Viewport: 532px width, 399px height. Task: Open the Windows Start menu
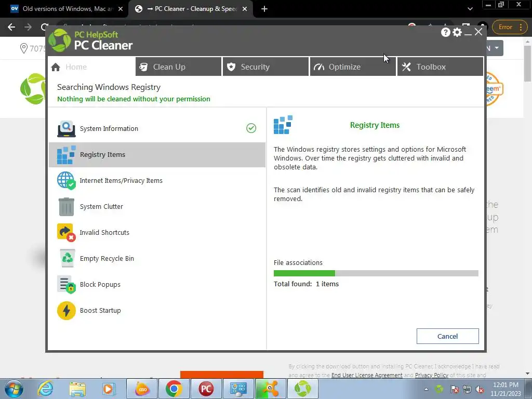click(14, 389)
